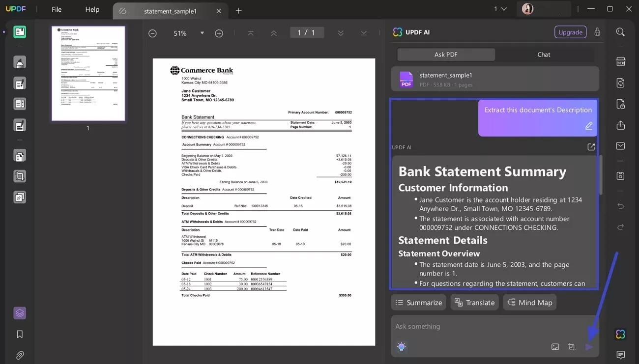The width and height of the screenshot is (639, 364).
Task: Click the UPDF logo
Action: click(15, 9)
